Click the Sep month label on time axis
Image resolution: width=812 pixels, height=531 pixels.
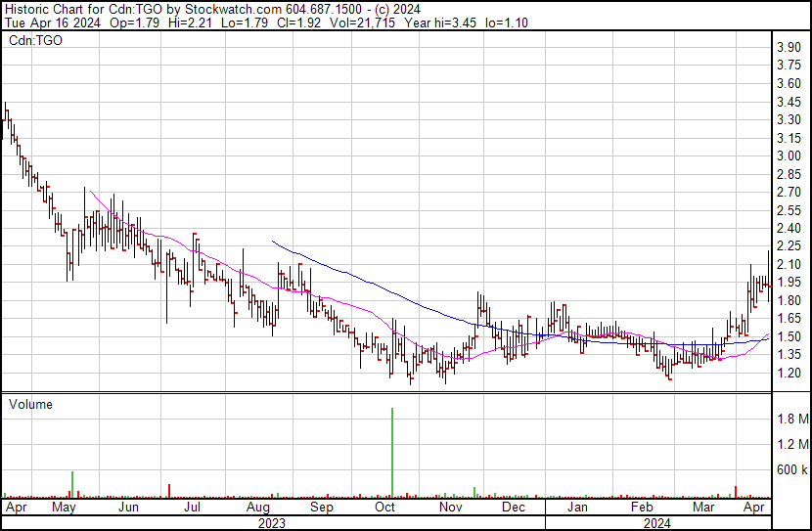tap(322, 508)
